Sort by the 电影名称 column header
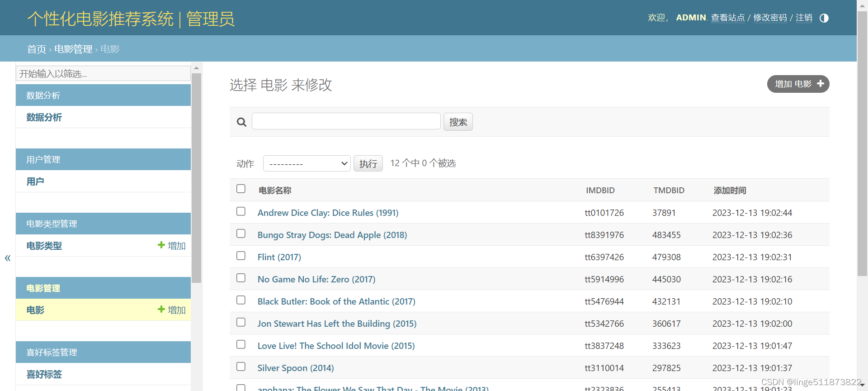This screenshot has width=868, height=391. [x=275, y=191]
